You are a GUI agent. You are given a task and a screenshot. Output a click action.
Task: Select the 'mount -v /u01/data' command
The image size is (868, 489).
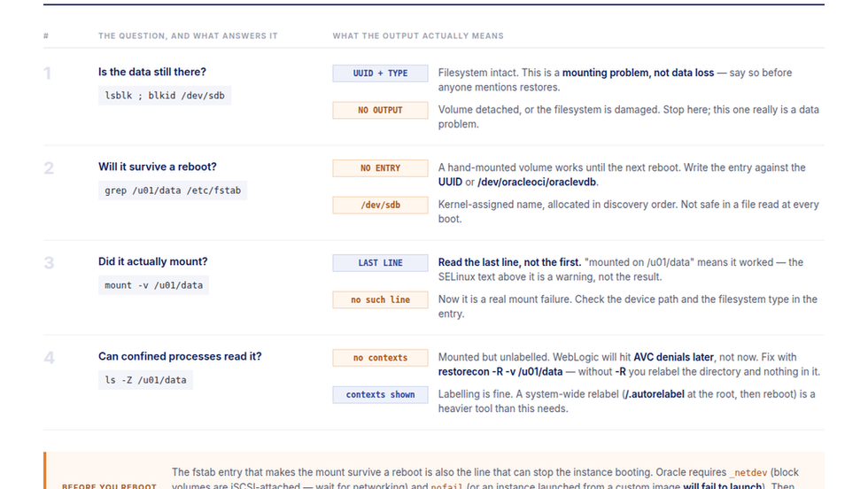point(153,285)
